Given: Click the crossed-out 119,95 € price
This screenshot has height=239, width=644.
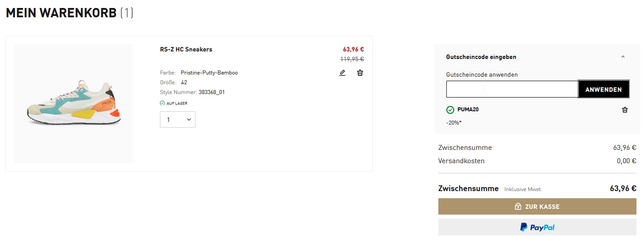Looking at the screenshot, I should (352, 59).
